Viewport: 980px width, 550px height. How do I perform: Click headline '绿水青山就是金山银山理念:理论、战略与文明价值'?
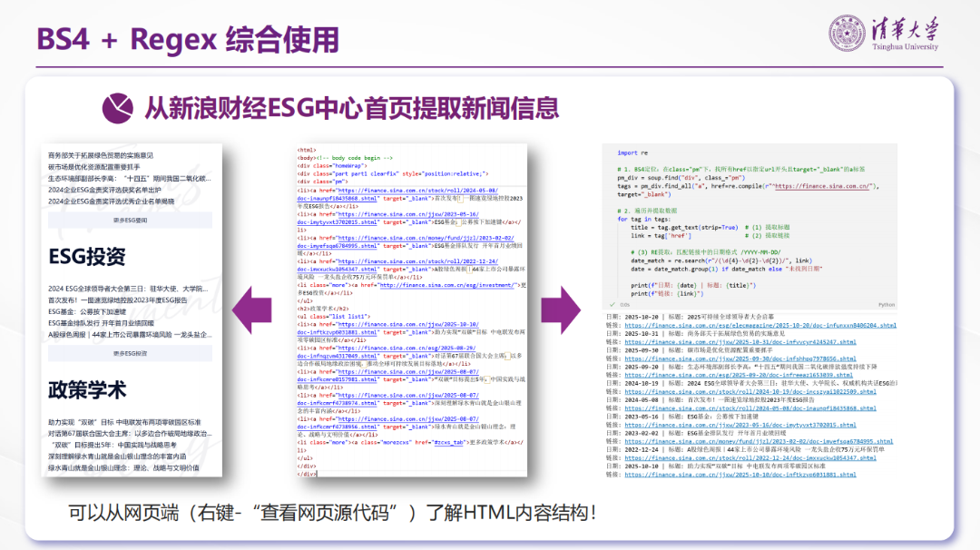(x=123, y=467)
